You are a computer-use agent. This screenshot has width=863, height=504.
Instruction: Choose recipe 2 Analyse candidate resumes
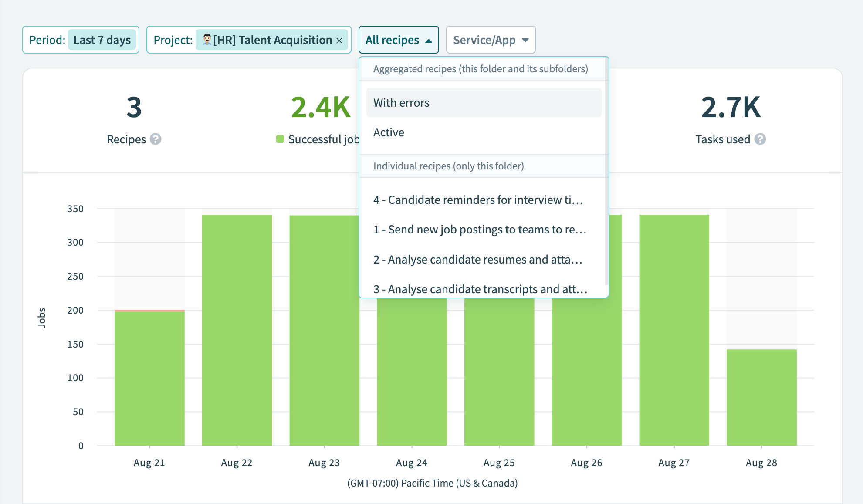(478, 260)
